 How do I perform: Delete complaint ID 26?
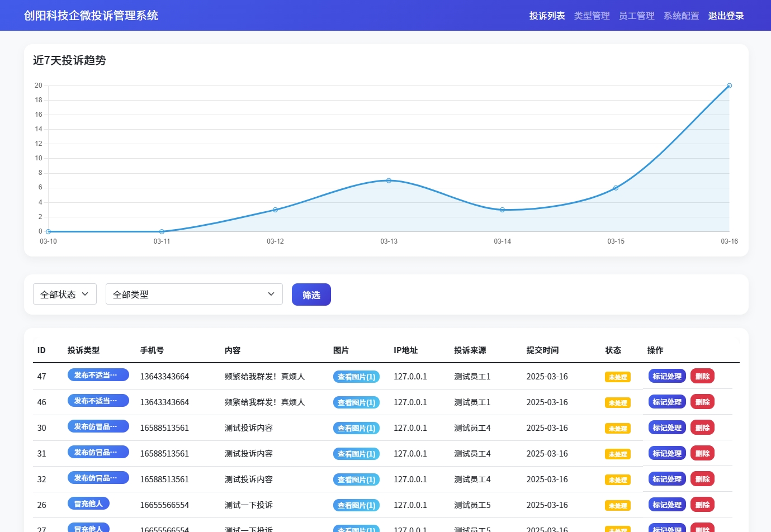tap(702, 505)
